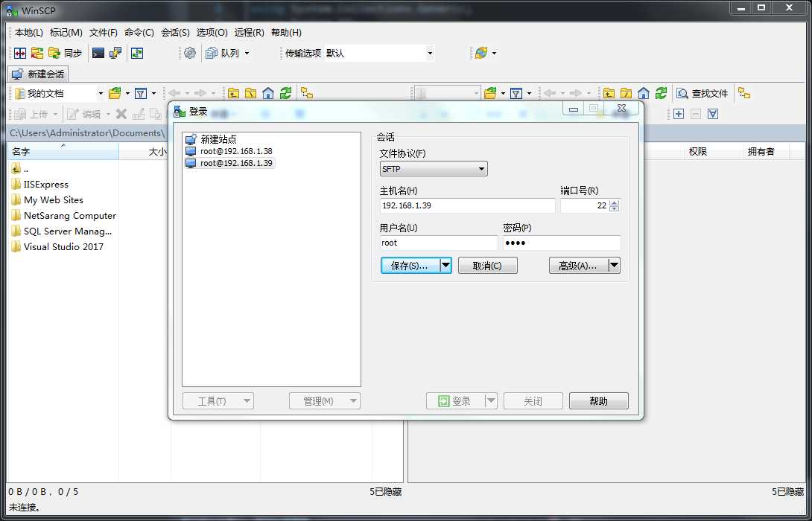Open the 本地(L) menu
This screenshot has width=812, height=521.
coord(28,32)
